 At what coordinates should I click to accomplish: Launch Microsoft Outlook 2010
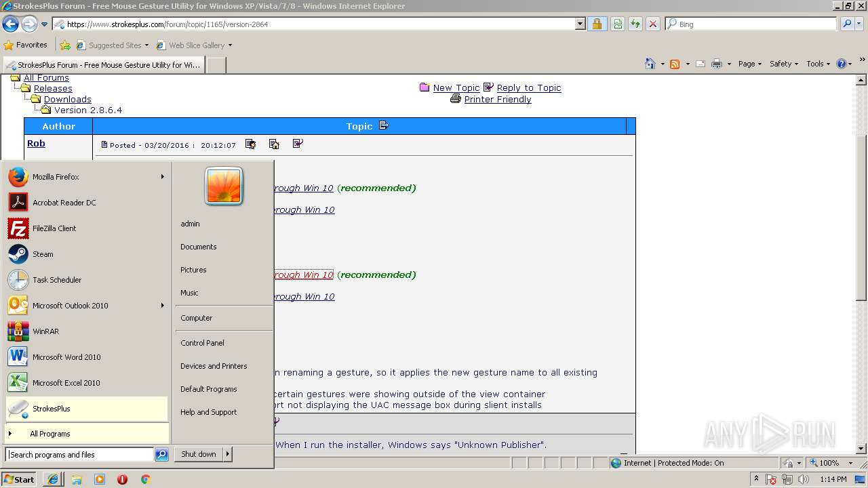pos(87,306)
